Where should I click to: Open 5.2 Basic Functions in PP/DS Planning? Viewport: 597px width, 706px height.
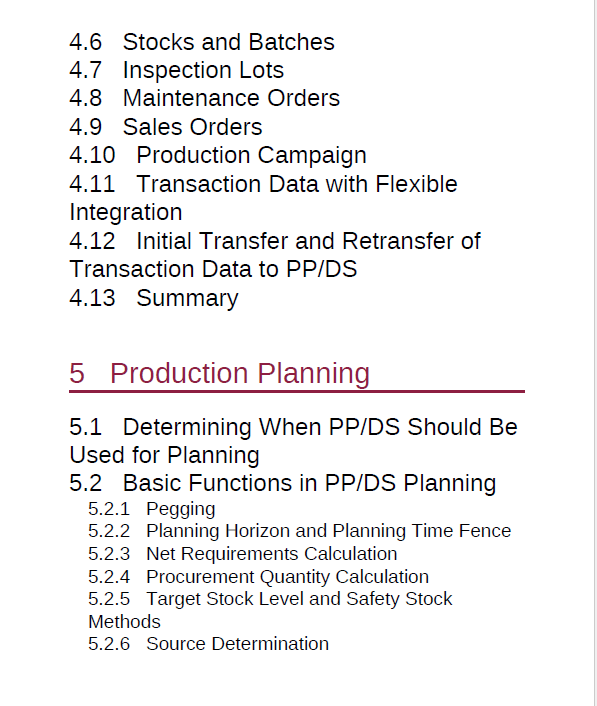[x=282, y=483]
